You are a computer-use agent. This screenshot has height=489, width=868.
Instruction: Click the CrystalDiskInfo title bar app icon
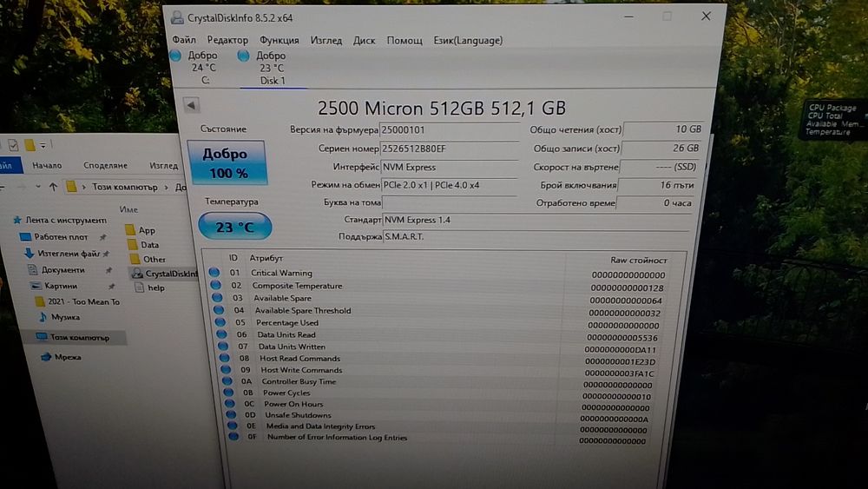pos(177,17)
